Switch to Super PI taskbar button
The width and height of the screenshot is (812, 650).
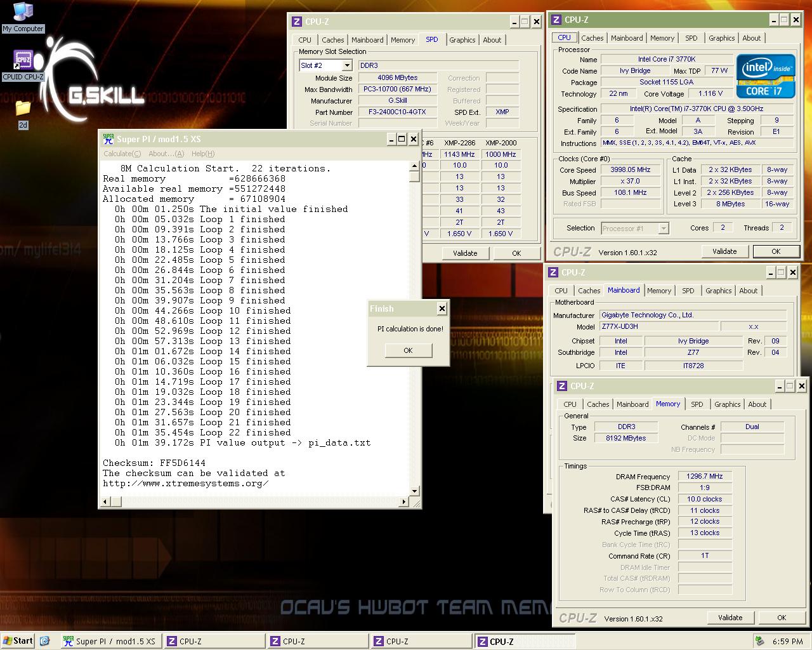point(110,641)
